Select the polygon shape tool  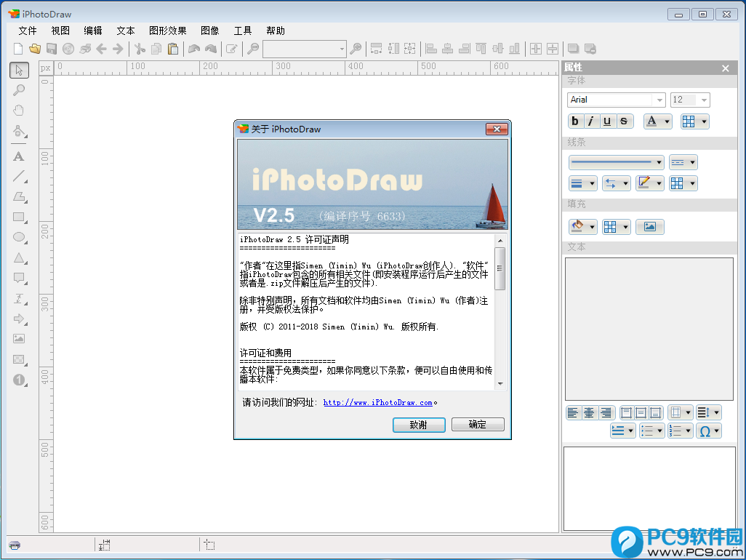[x=19, y=197]
